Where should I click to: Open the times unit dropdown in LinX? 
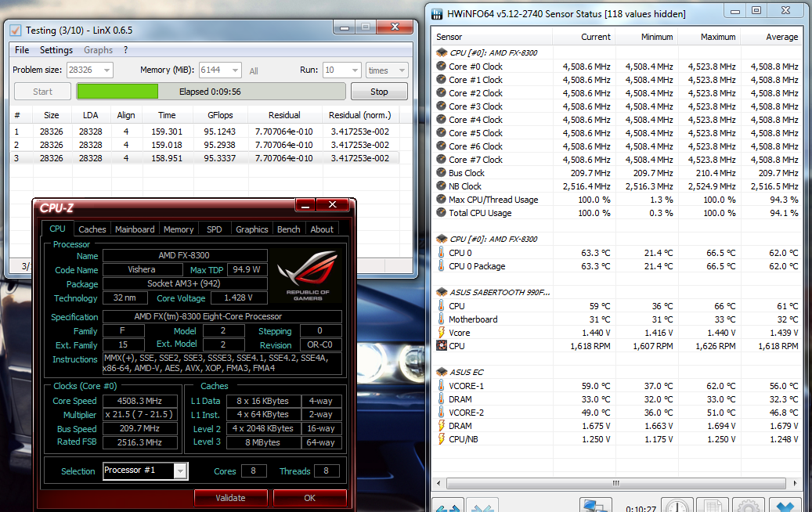tap(402, 70)
